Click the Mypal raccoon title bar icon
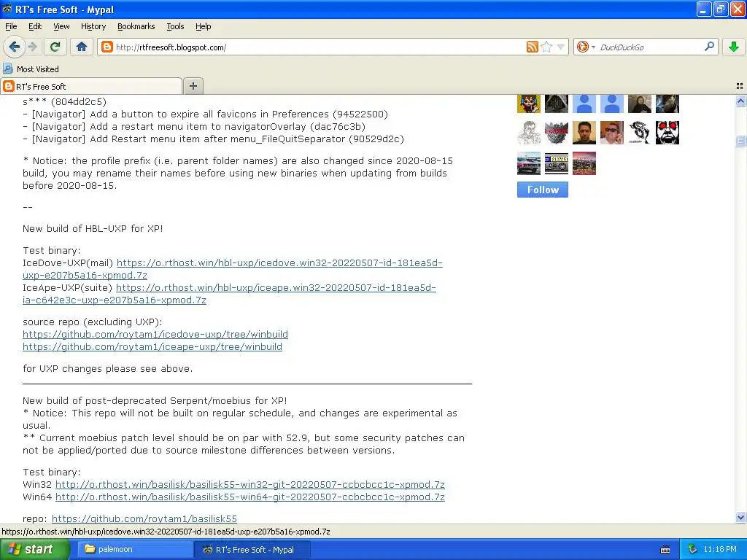The image size is (747, 560). (7, 9)
